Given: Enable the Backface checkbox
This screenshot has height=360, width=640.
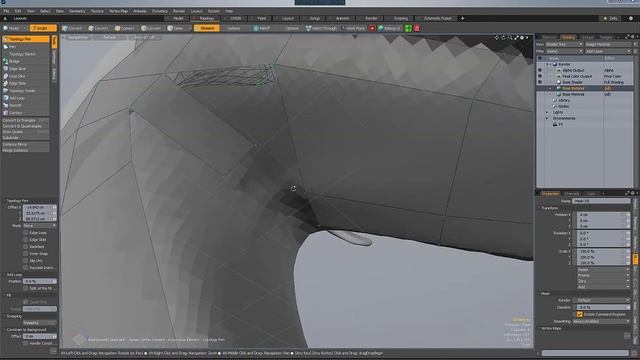Looking at the screenshot, I should (x=26, y=247).
